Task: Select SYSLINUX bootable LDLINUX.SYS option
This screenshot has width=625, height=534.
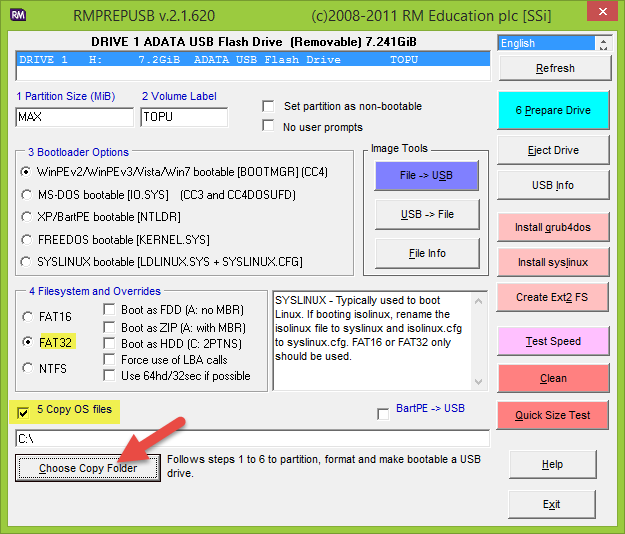Action: click(26, 262)
